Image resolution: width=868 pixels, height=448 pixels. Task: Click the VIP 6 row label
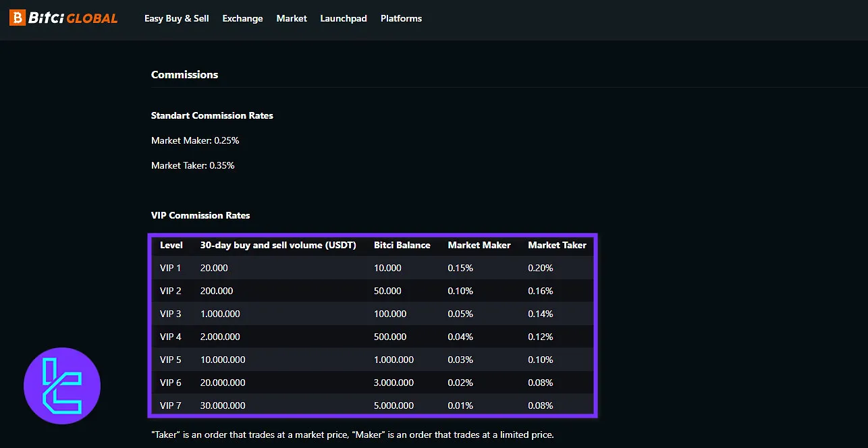[171, 383]
